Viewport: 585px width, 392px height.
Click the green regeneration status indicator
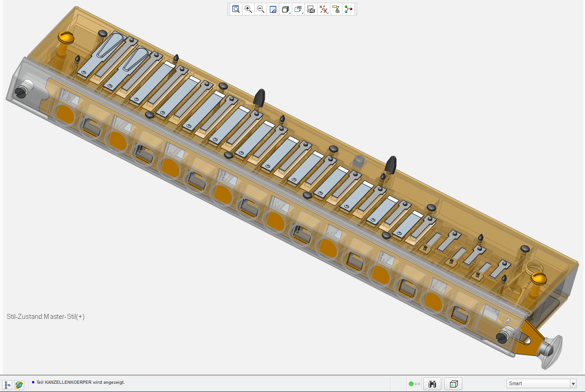tap(411, 384)
